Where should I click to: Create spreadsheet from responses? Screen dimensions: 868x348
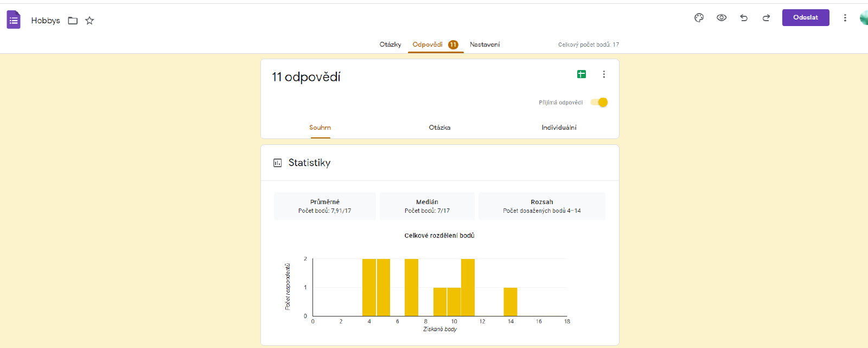click(x=581, y=74)
